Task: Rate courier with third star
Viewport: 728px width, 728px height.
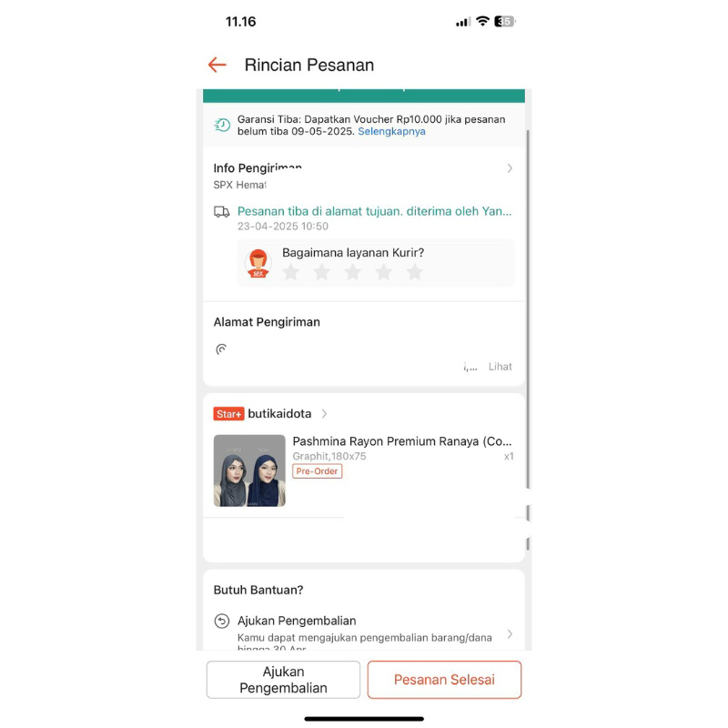Action: pos(353,272)
